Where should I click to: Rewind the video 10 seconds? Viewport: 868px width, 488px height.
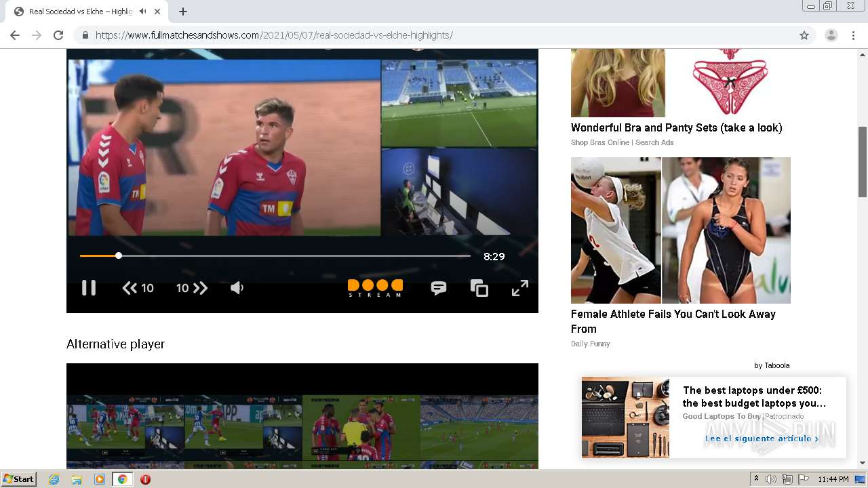(x=138, y=288)
